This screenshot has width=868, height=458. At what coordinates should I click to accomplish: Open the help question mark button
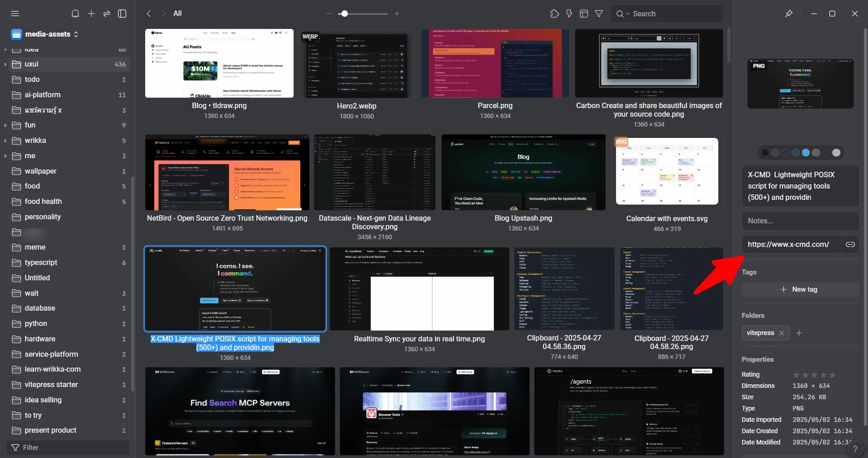coord(855,449)
